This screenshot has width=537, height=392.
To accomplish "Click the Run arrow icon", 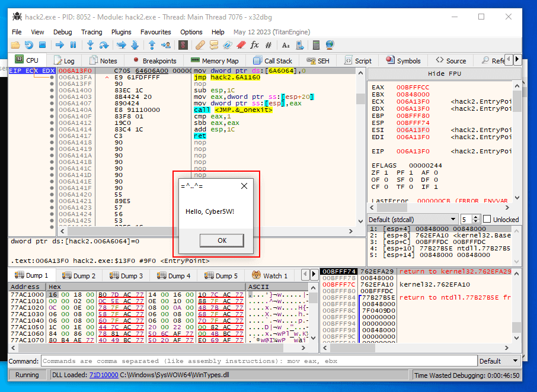I will [x=59, y=44].
